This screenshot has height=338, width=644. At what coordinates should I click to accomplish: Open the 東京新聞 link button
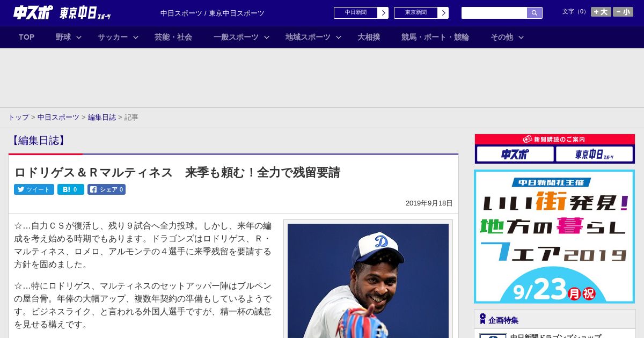tap(421, 13)
